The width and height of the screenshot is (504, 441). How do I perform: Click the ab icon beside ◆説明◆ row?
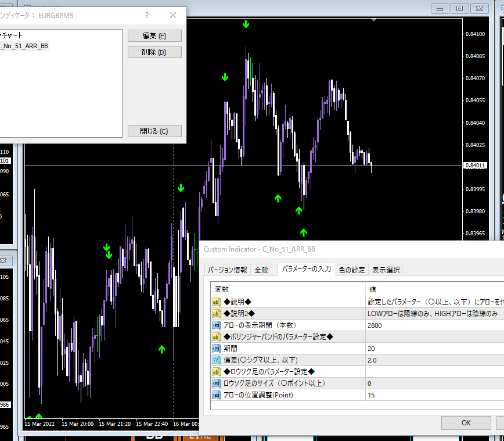[x=217, y=302]
